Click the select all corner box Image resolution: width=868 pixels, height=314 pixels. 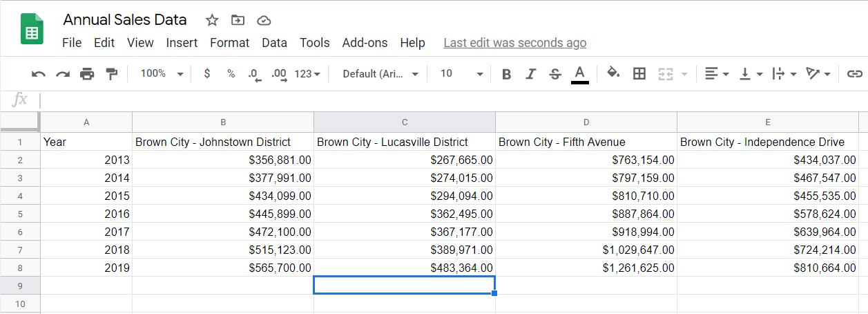click(20, 122)
